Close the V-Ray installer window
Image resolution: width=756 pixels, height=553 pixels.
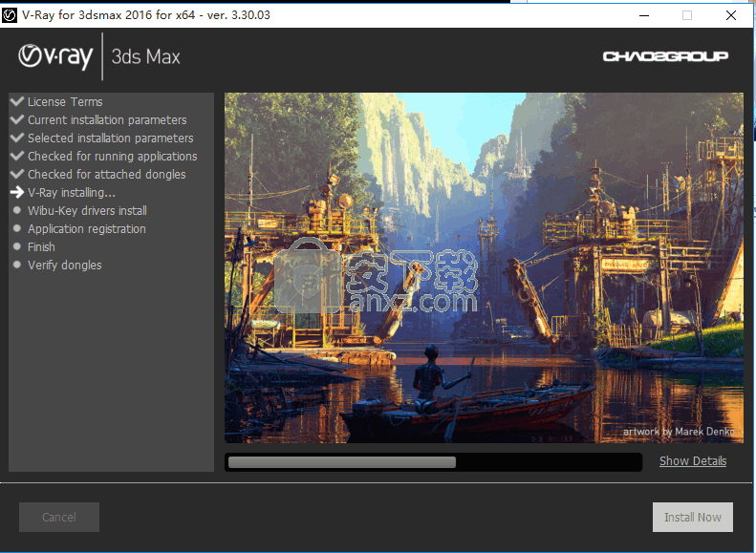731,15
